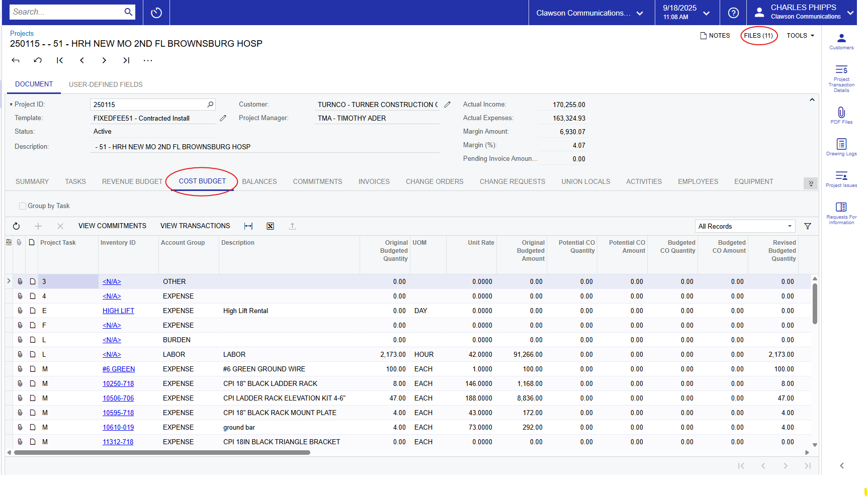Switch to the Revenue Budget tab
Screen dimensions: 868x497
(132, 181)
